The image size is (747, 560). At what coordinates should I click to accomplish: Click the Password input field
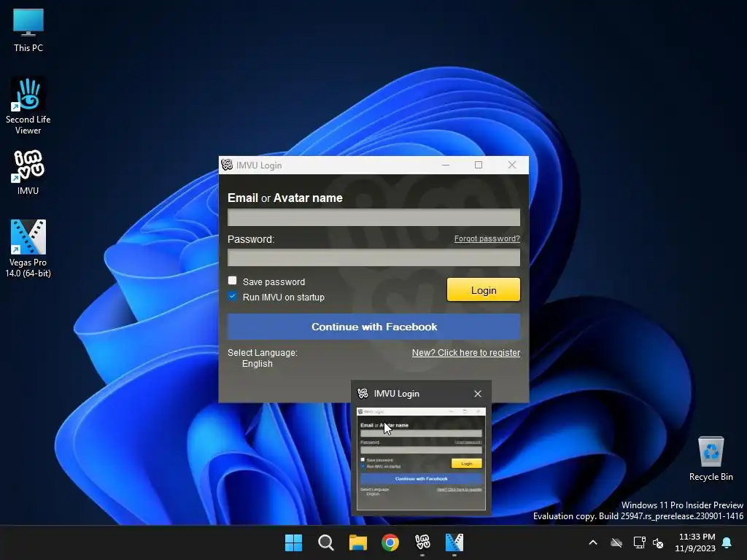click(373, 257)
